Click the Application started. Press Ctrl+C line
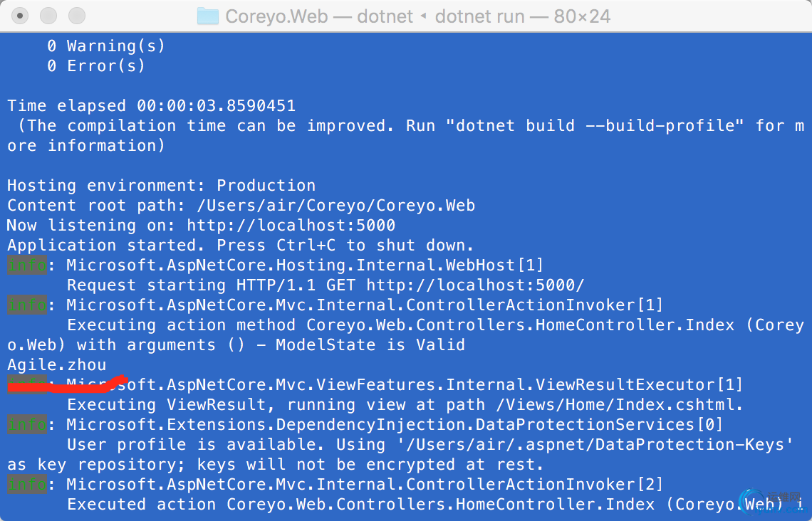The image size is (812, 521). click(240, 246)
